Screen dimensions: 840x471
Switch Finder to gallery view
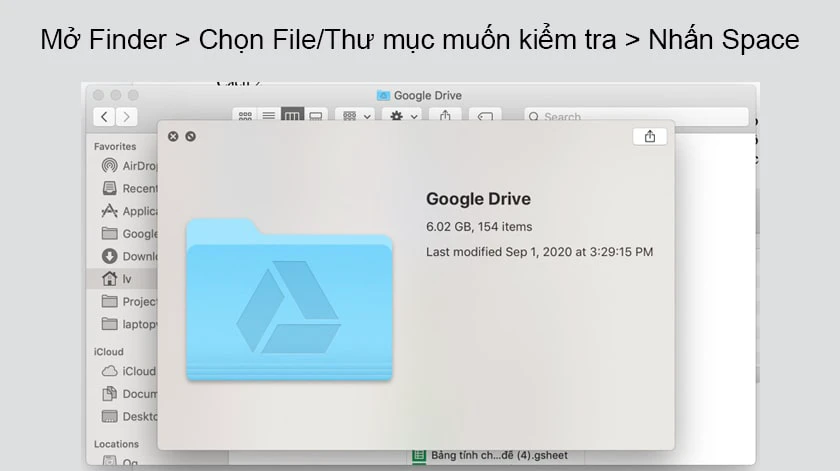316,115
